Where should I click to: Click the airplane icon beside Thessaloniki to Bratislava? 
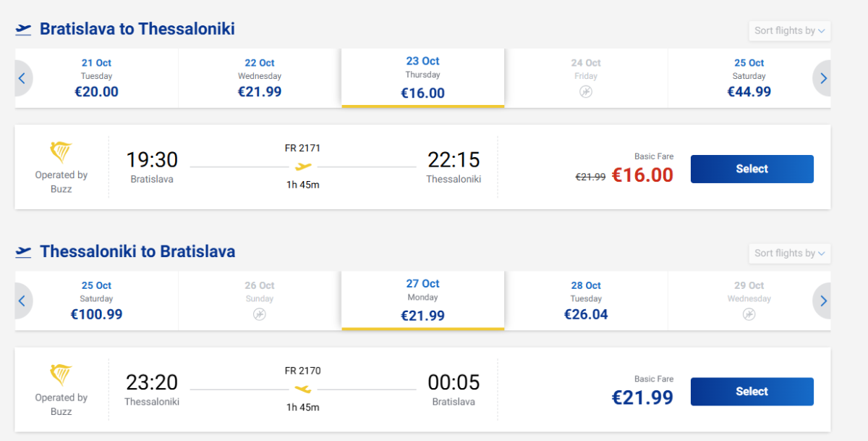click(x=24, y=252)
